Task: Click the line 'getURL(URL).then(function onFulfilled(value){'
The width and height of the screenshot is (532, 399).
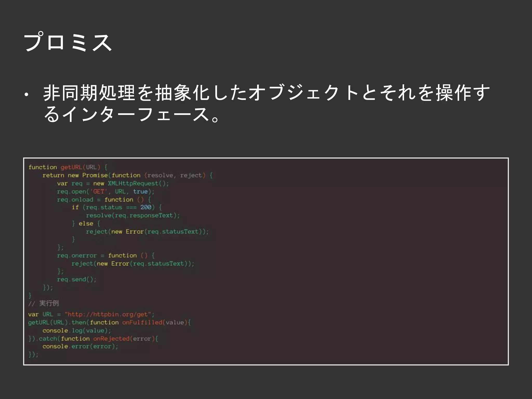Action: click(x=109, y=322)
